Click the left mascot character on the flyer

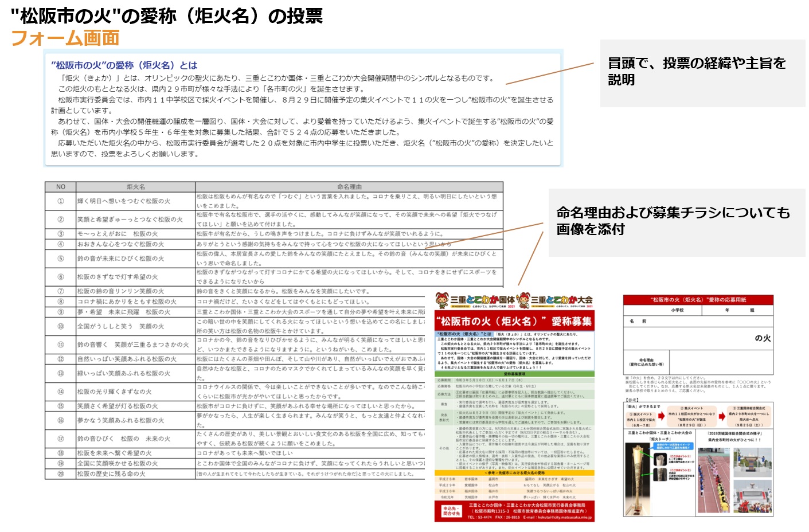pyautogui.click(x=442, y=300)
